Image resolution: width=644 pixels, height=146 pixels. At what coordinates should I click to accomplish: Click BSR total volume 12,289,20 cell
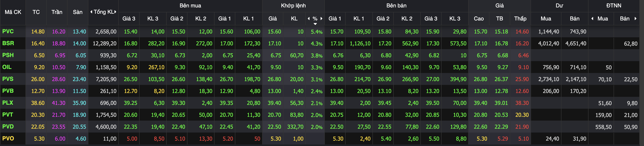(104, 43)
